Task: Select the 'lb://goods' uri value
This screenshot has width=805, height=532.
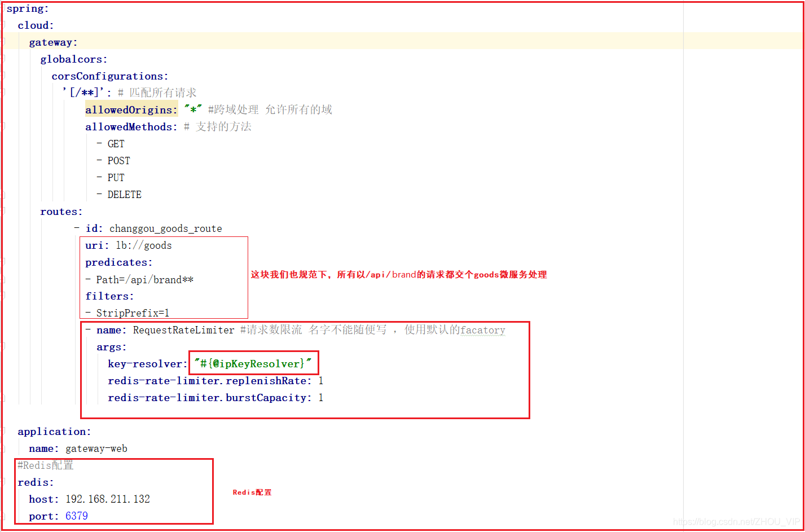Action: point(144,245)
